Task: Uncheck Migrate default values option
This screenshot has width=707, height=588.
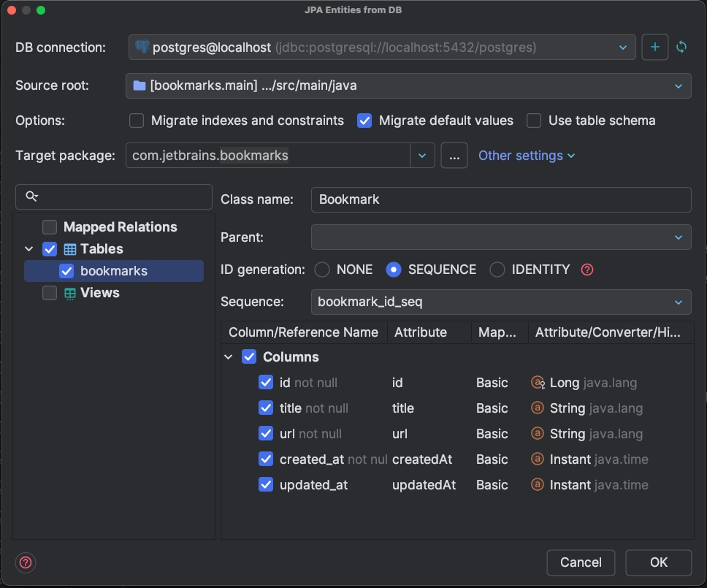Action: 364,121
